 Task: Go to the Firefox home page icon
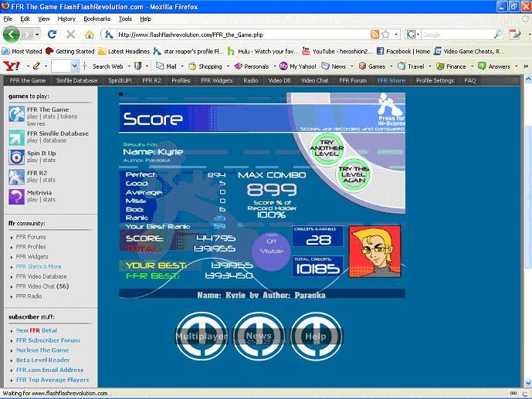[x=90, y=34]
